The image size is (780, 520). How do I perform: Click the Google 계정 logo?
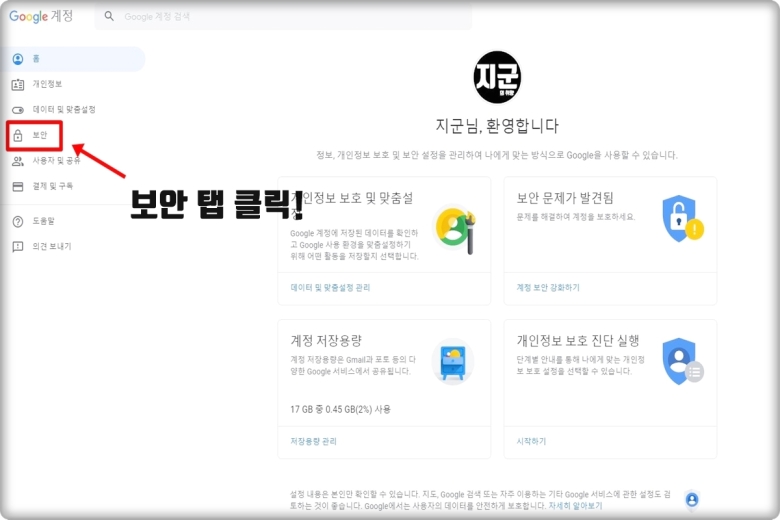click(41, 16)
